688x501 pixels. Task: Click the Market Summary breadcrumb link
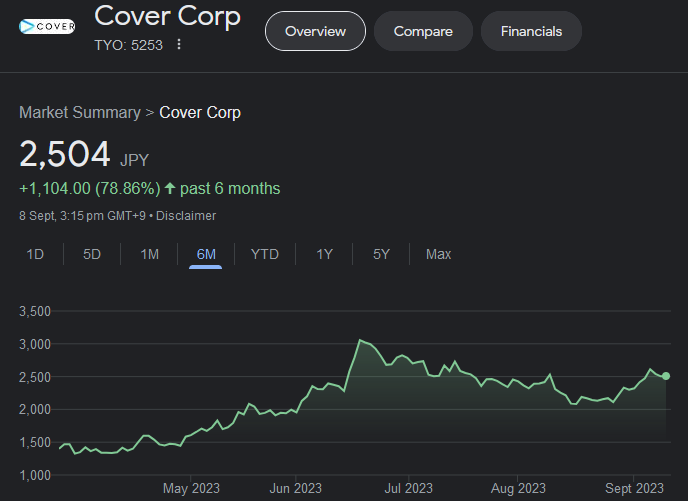[x=79, y=112]
